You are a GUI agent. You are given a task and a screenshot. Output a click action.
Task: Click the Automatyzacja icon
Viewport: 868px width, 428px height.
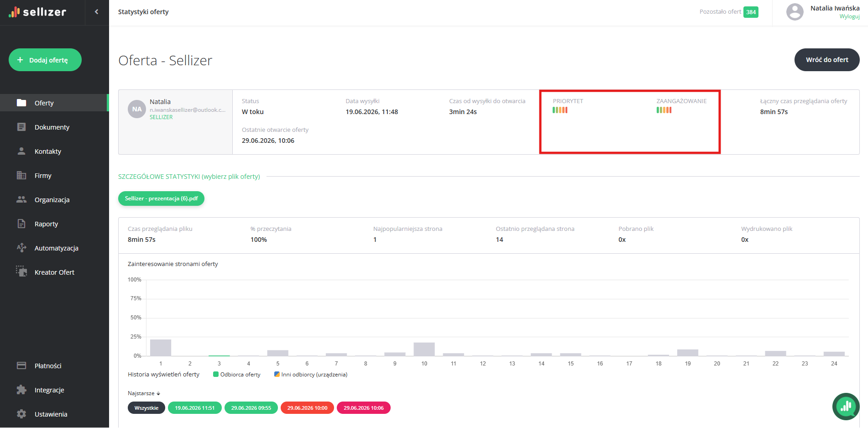coord(21,248)
